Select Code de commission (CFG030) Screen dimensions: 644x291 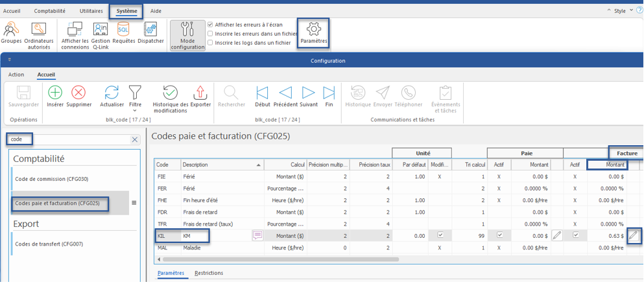pyautogui.click(x=51, y=179)
